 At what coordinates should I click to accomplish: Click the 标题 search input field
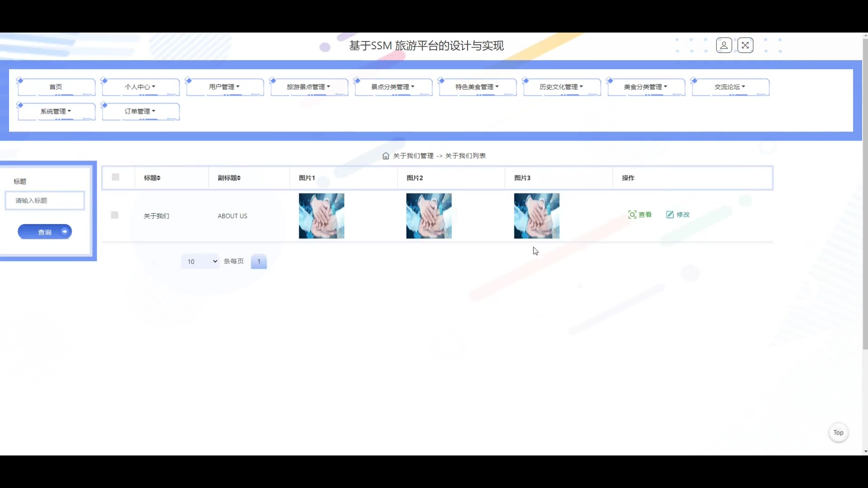click(45, 201)
